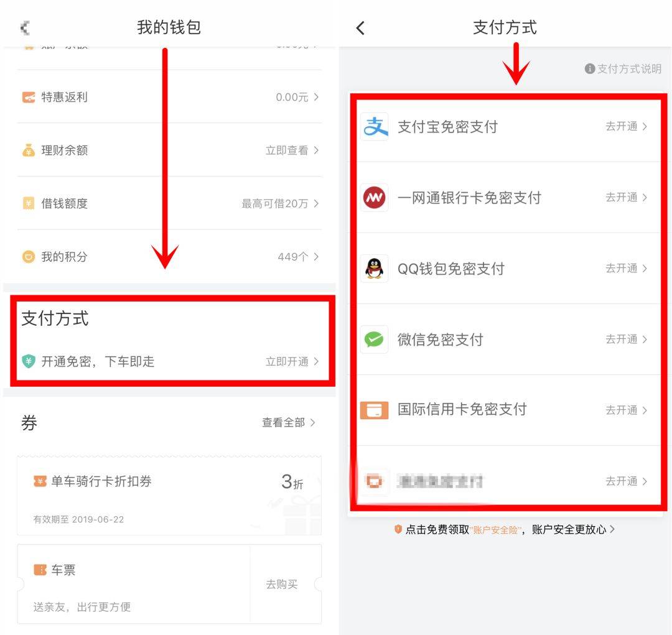Tap 送亲友，出行更方便 text

82,607
